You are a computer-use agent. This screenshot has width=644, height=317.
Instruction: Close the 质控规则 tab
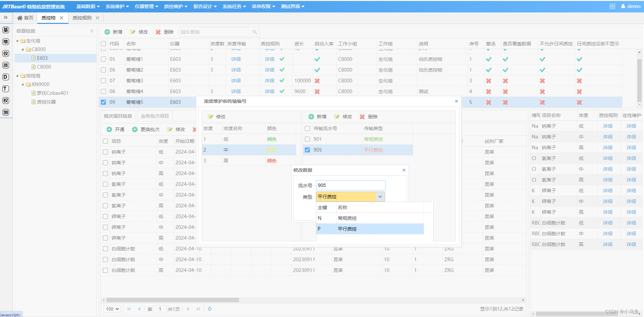point(97,18)
